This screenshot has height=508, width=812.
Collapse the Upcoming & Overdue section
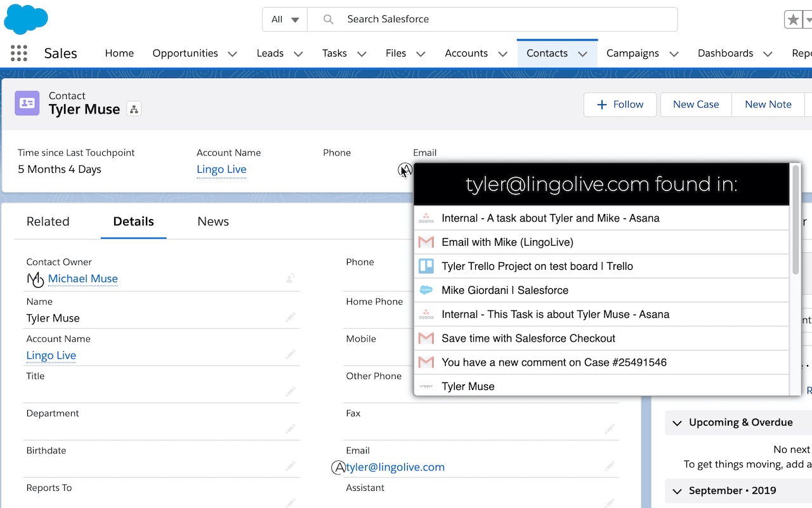tap(678, 423)
